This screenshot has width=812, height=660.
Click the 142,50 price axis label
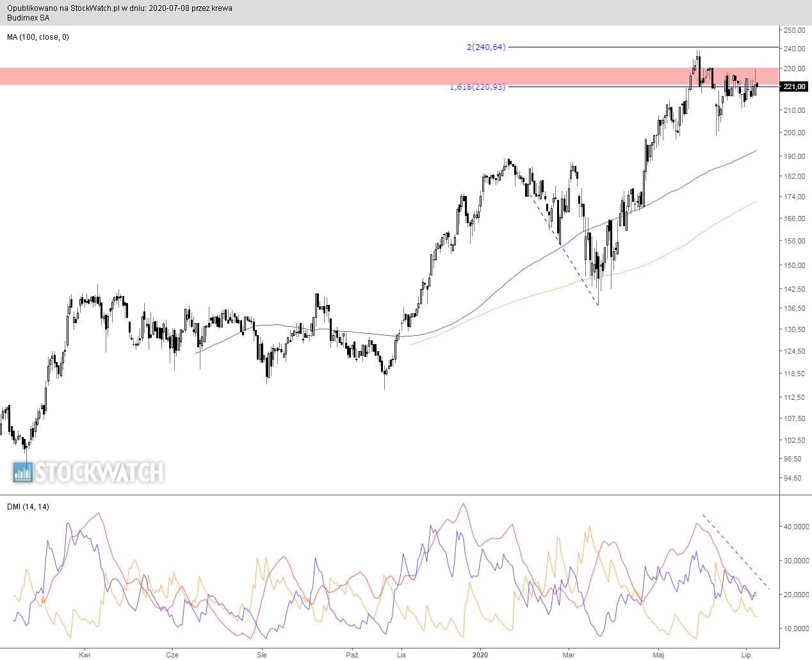point(796,289)
